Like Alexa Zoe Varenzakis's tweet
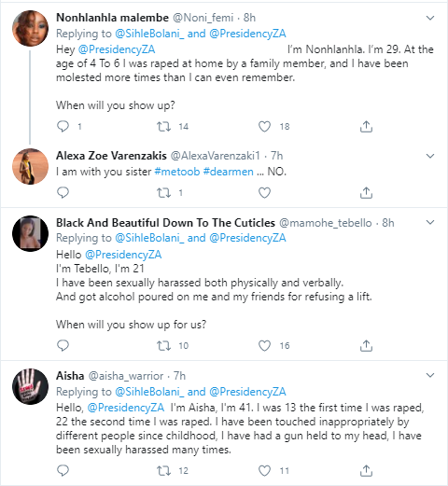This screenshot has height=486, width=448. (x=264, y=193)
